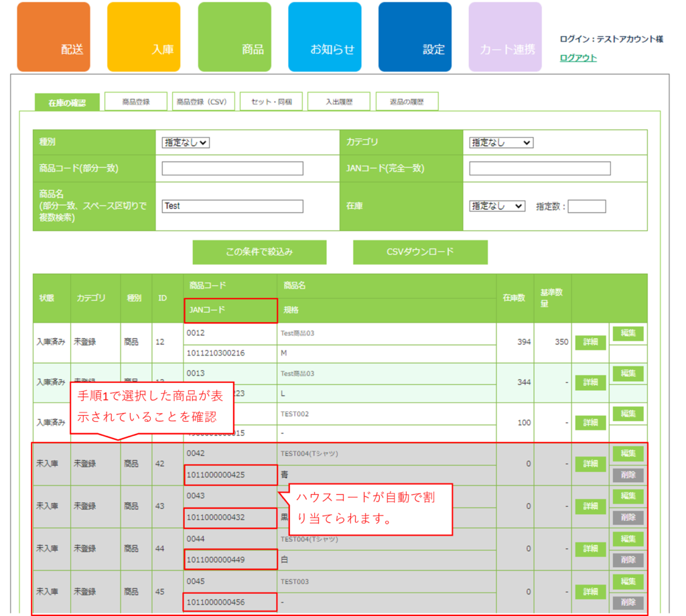The width and height of the screenshot is (686, 616).
Task: Expand the 種別 dropdown
Action: (186, 143)
